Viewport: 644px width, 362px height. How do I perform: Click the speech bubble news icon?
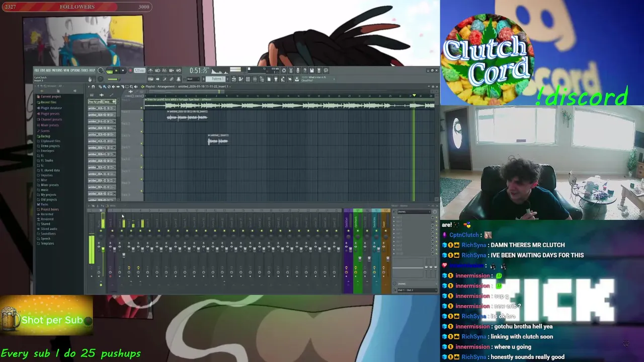tap(326, 70)
